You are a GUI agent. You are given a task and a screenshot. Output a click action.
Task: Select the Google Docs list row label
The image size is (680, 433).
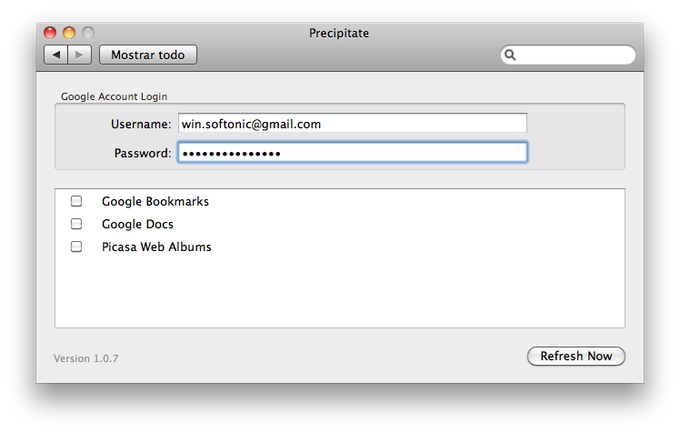tap(137, 224)
